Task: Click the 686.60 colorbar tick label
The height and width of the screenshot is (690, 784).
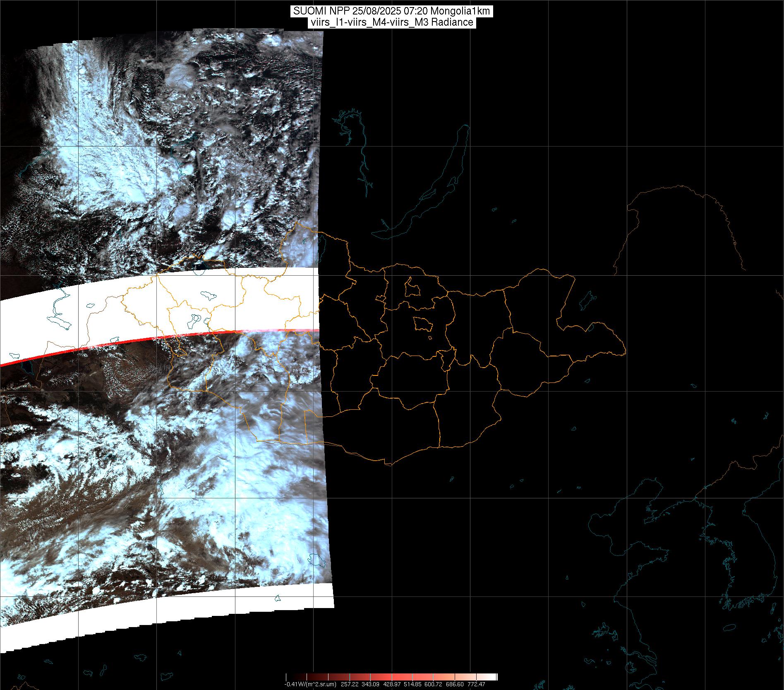Action: [455, 685]
